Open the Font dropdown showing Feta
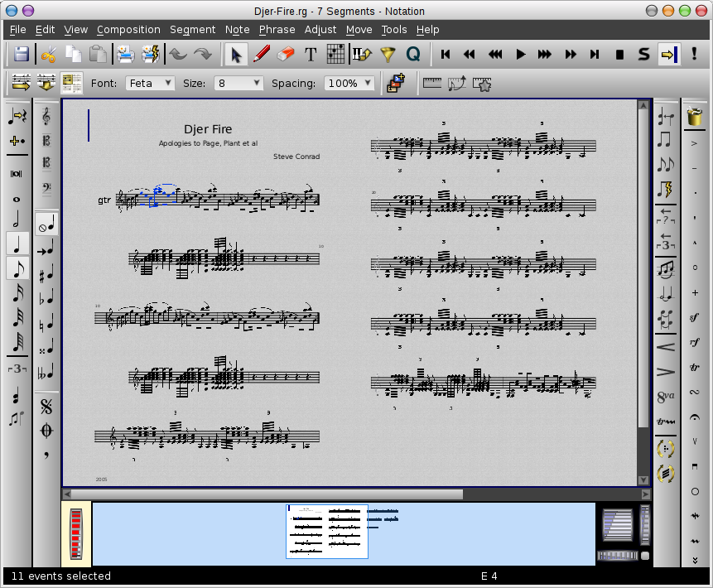The height and width of the screenshot is (588, 713). tap(150, 83)
